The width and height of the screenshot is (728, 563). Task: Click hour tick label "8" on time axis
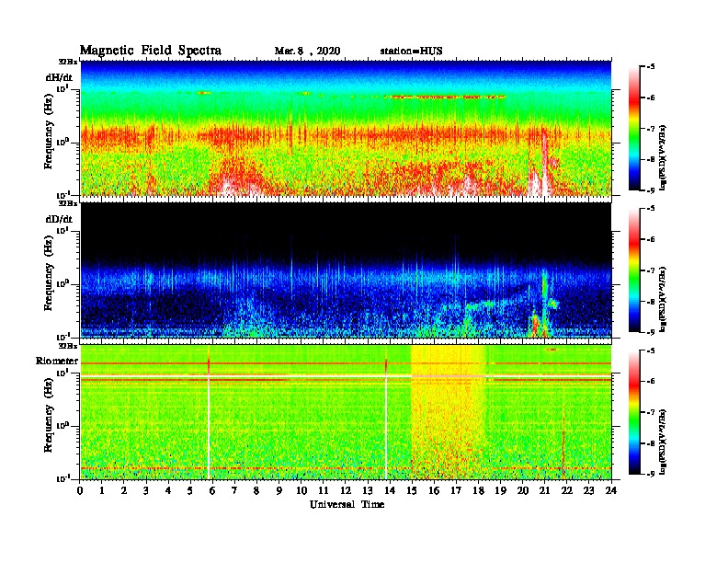point(256,490)
